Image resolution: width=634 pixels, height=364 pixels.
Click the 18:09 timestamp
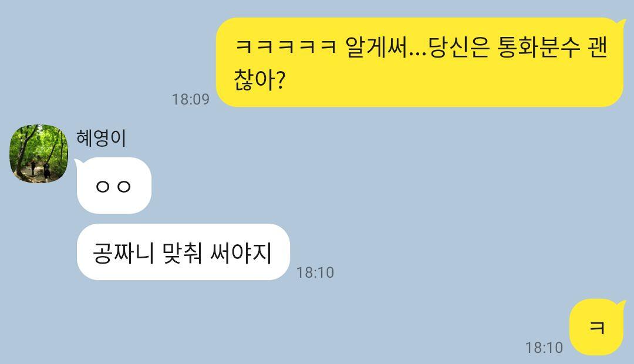191,99
